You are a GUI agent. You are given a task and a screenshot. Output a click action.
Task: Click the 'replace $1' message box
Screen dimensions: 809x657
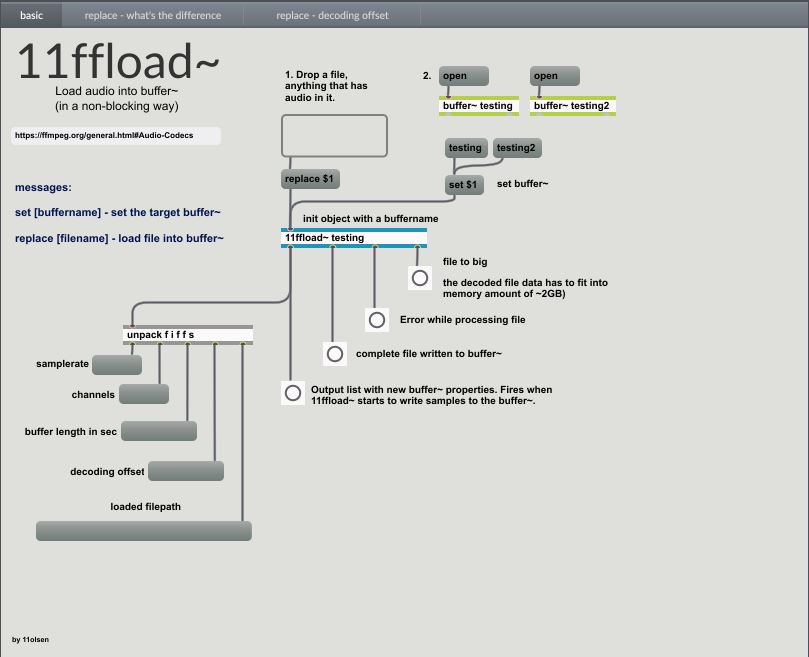(x=310, y=179)
